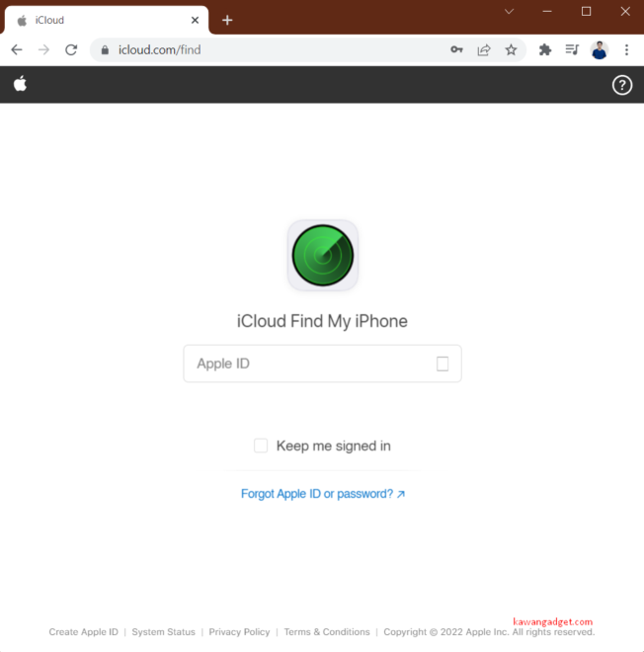Bookmark this page with the star icon
644x652 pixels.
click(511, 50)
